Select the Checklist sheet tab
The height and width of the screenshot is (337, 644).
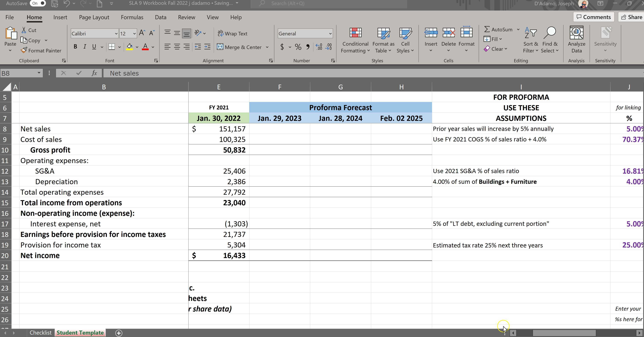coord(40,333)
